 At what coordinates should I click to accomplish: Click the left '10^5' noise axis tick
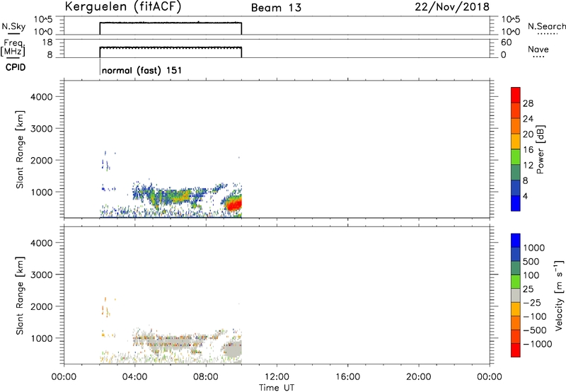pos(43,20)
